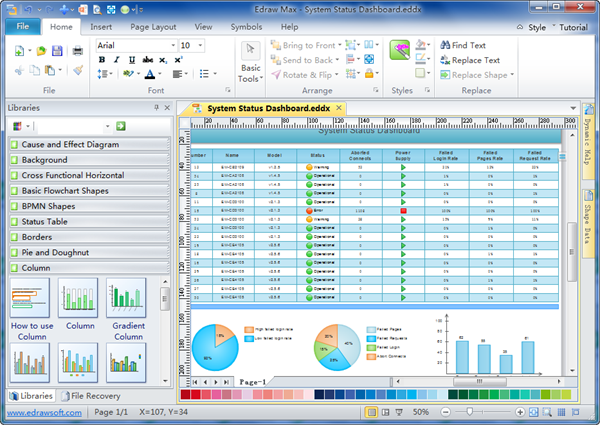The height and width of the screenshot is (425, 600).
Task: Click the Find Text binoculars icon
Action: click(445, 45)
